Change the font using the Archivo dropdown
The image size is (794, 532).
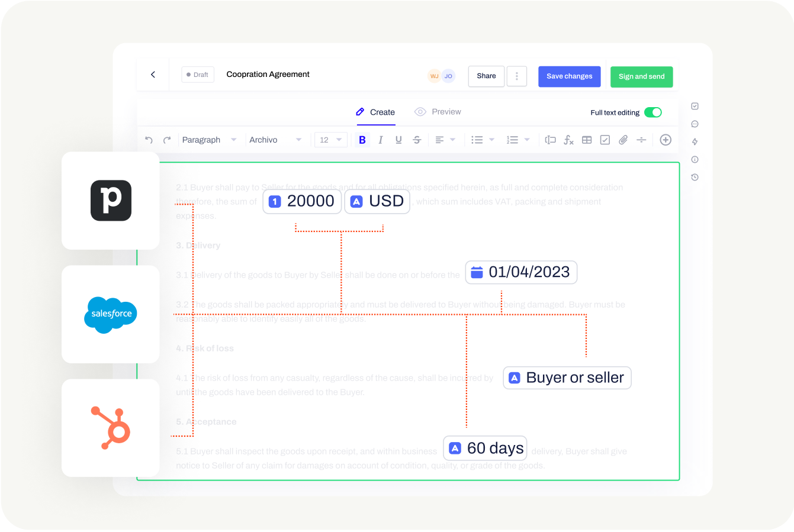click(277, 140)
